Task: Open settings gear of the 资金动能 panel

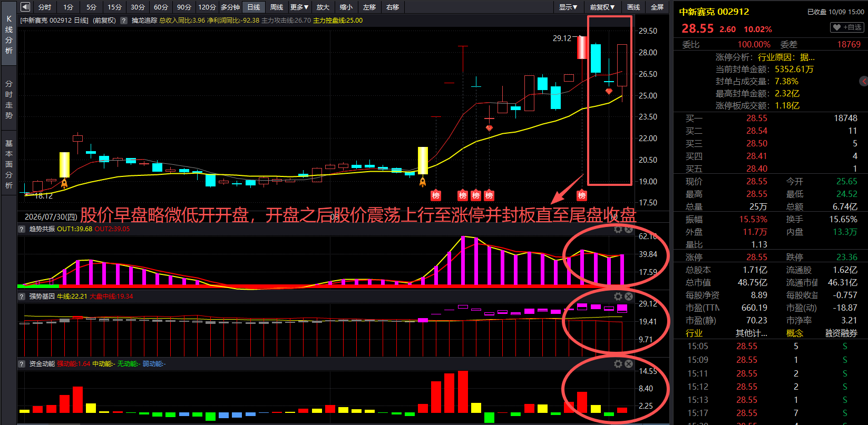Action: tap(618, 364)
